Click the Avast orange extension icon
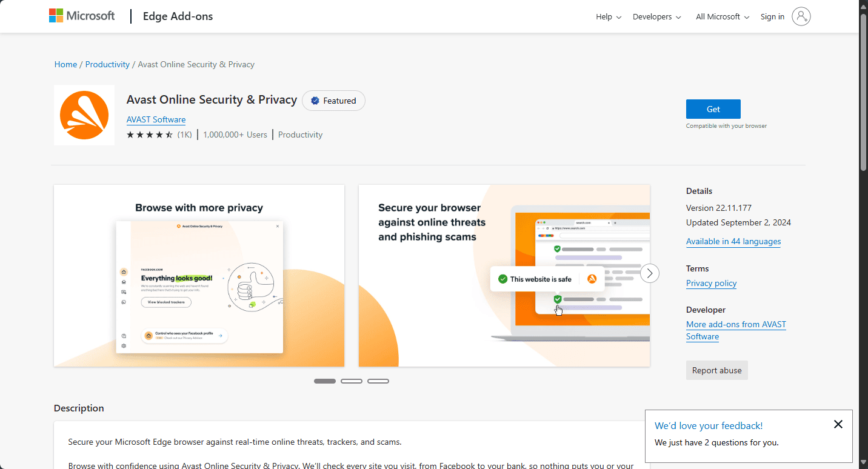Image resolution: width=868 pixels, height=469 pixels. pyautogui.click(x=84, y=115)
